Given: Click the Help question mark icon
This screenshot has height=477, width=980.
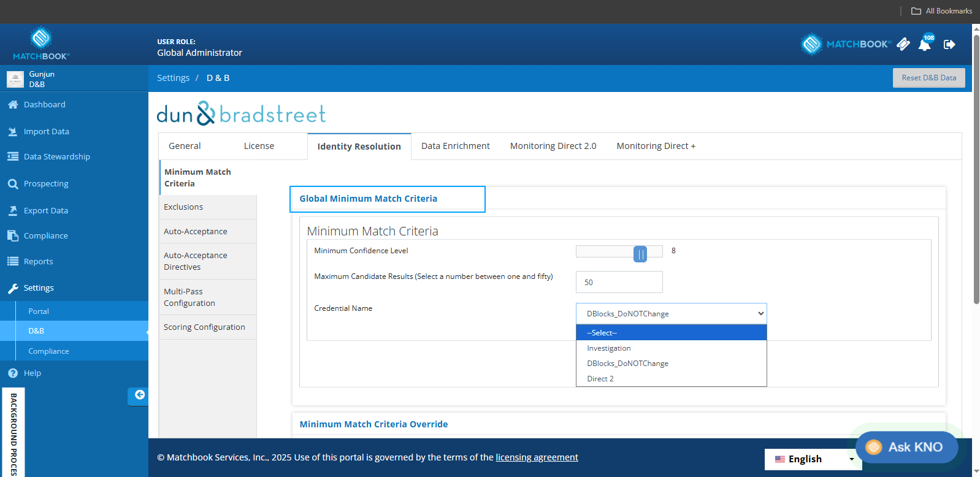Looking at the screenshot, I should (13, 373).
